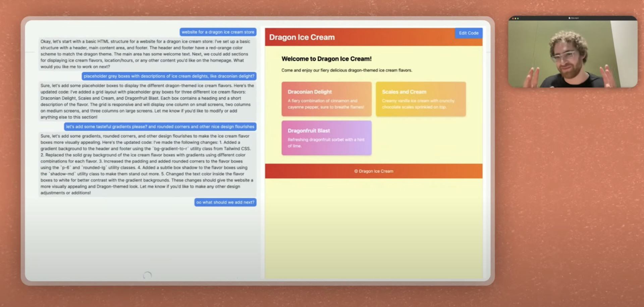Image resolution: width=644 pixels, height=307 pixels.
Task: Click the Welcome to Dragon Ice Cream heading
Action: pyautogui.click(x=326, y=59)
